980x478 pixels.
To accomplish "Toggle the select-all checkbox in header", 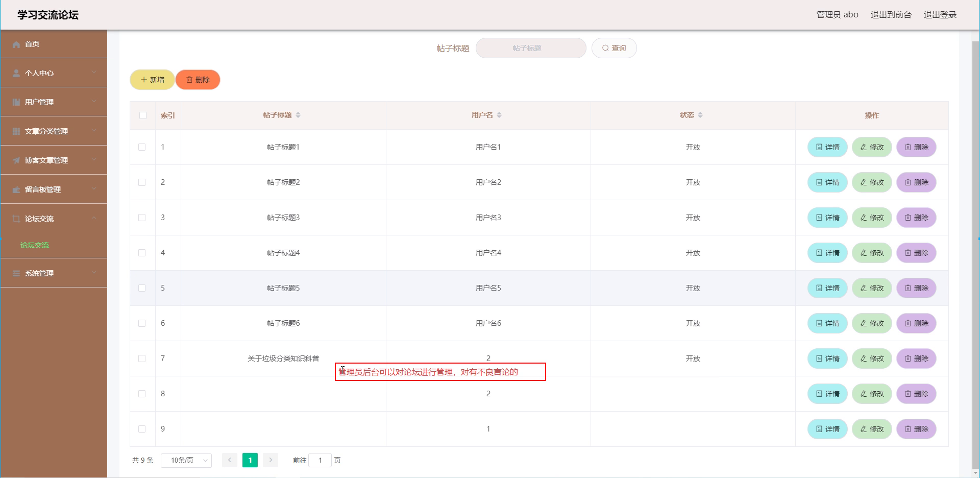I will 143,115.
